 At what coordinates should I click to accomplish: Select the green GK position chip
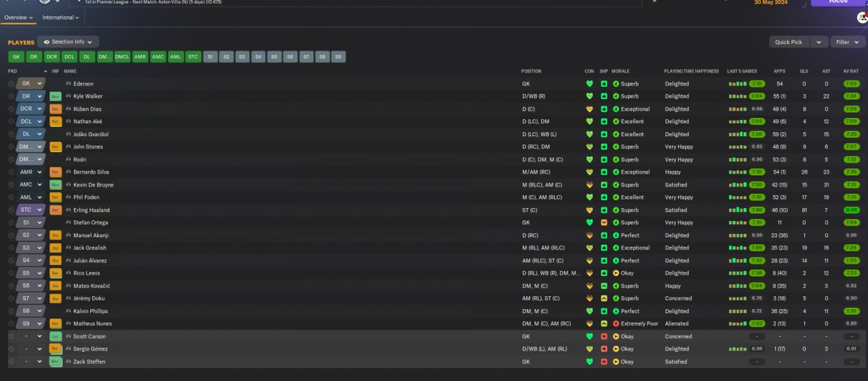[x=16, y=57]
